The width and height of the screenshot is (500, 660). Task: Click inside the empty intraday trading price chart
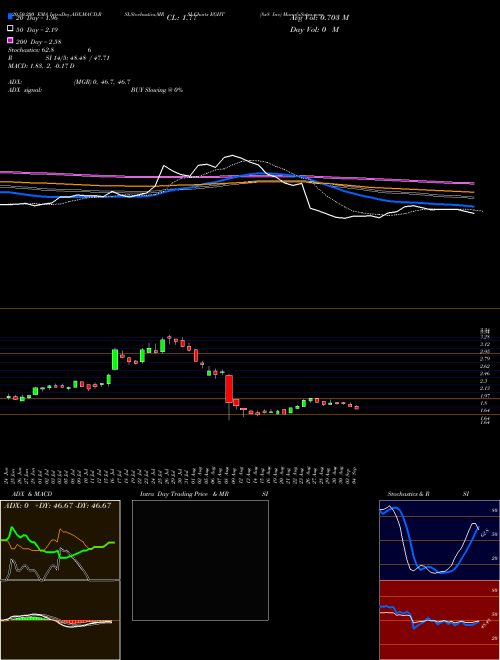(200, 560)
